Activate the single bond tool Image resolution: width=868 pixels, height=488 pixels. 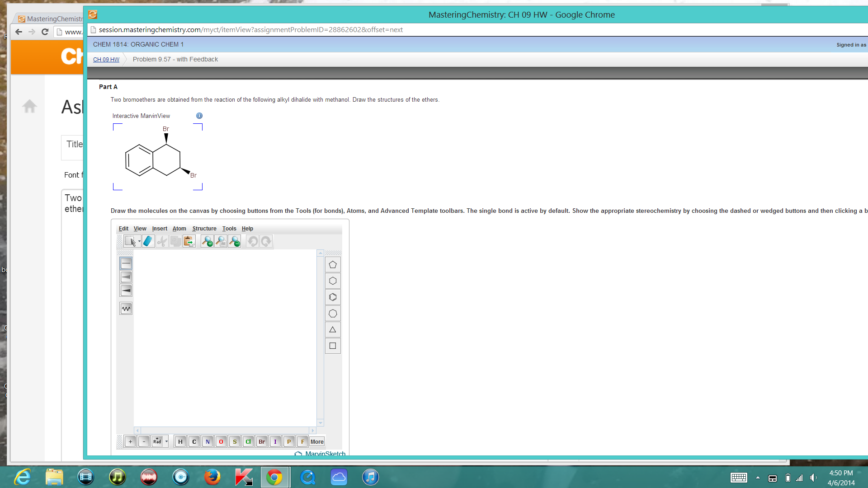126,263
